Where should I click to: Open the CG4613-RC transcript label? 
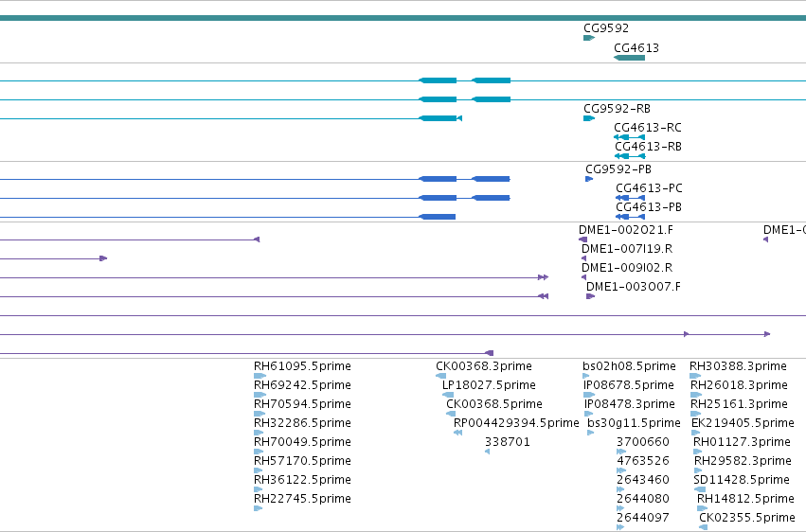(x=648, y=128)
